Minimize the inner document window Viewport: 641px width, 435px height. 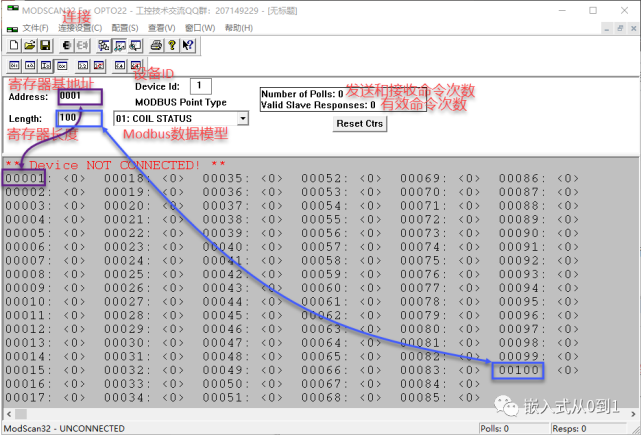pos(607,28)
